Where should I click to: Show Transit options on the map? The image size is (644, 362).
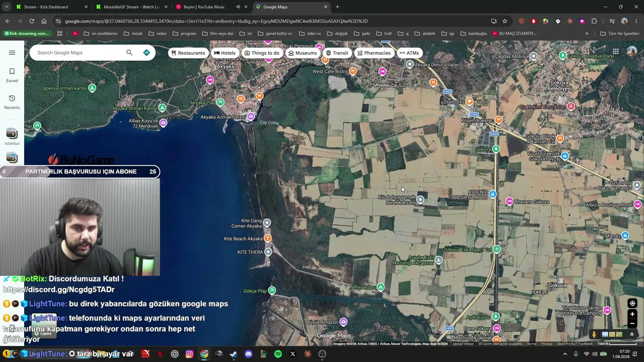(x=337, y=53)
